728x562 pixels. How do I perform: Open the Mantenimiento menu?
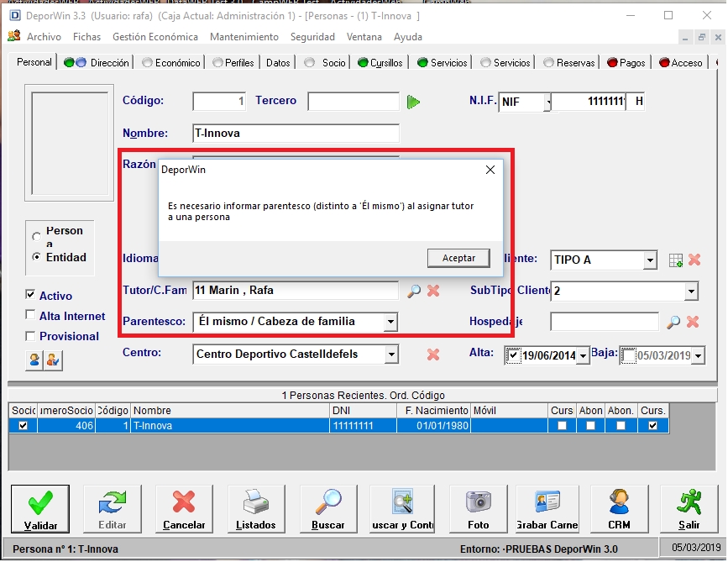pos(244,37)
